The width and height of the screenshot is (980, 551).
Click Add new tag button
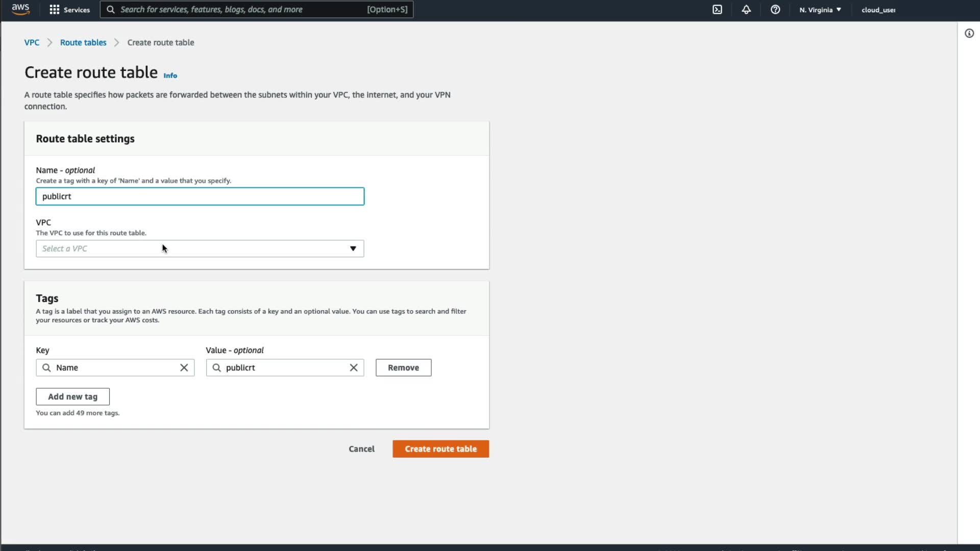pos(72,397)
